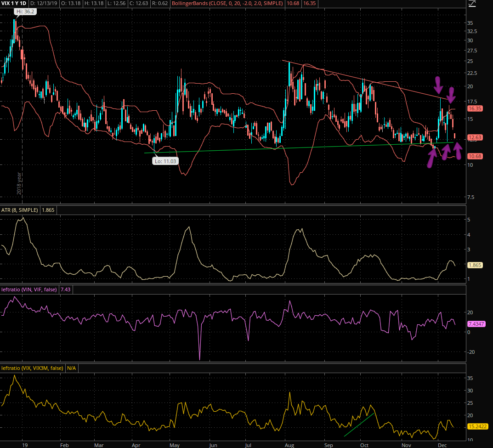This screenshot has width=493, height=448.
Task: Click the 10.68 lower band price tag
Action: (x=475, y=157)
